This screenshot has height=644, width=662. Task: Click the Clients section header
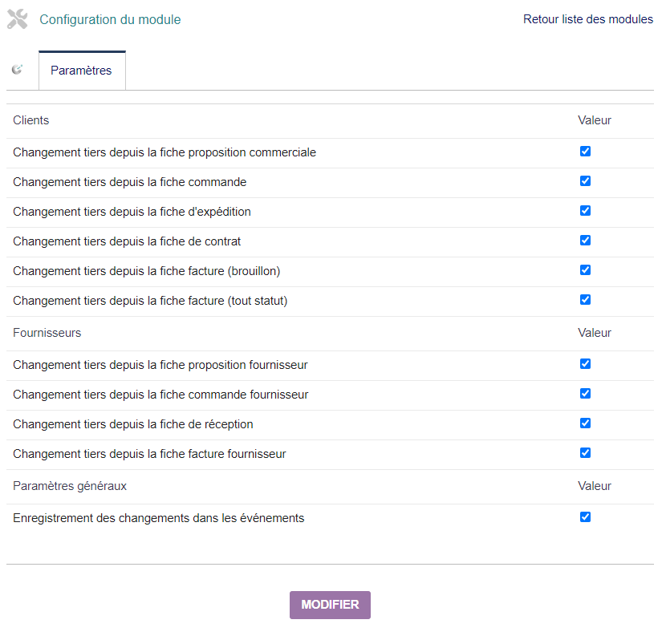point(30,120)
